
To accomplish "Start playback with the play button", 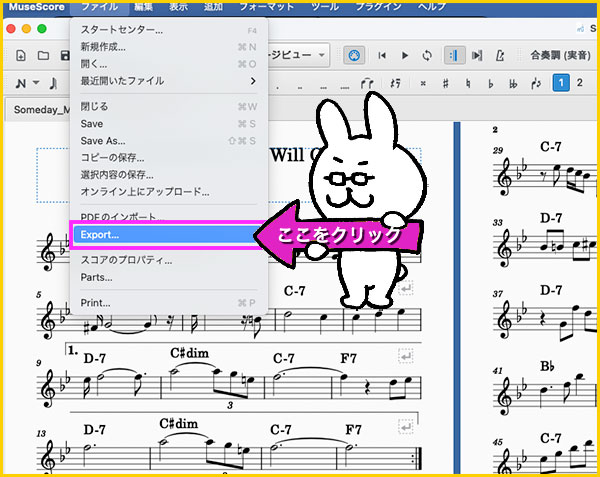I will 404,56.
